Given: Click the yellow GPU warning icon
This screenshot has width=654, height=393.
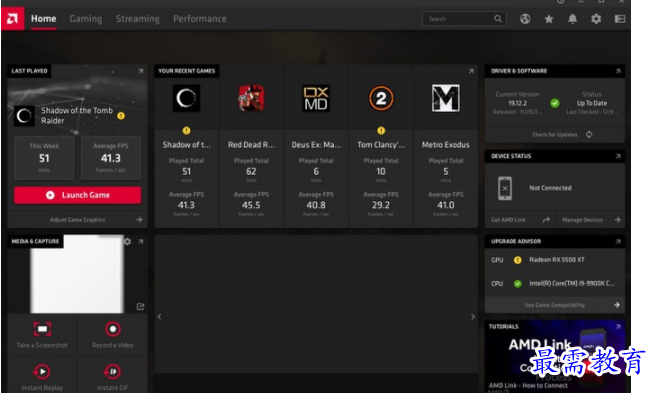Looking at the screenshot, I should point(518,260).
